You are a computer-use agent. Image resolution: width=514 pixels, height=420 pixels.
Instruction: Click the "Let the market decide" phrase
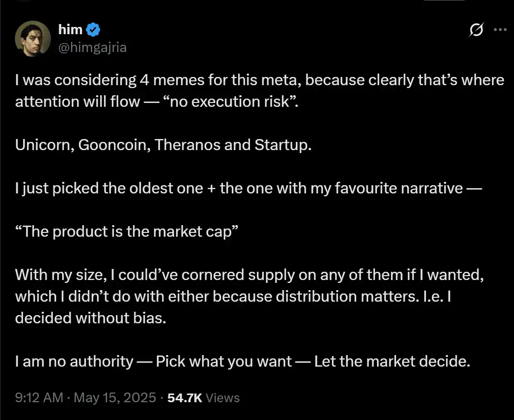(x=391, y=361)
